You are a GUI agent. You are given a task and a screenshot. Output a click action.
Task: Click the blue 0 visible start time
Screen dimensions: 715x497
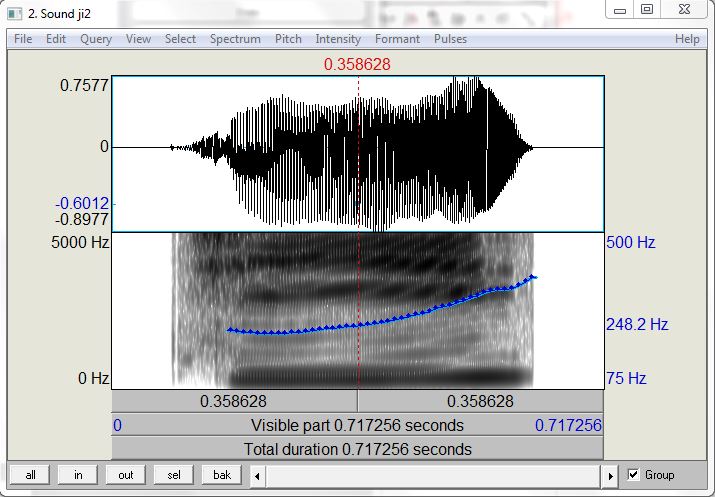click(x=117, y=425)
